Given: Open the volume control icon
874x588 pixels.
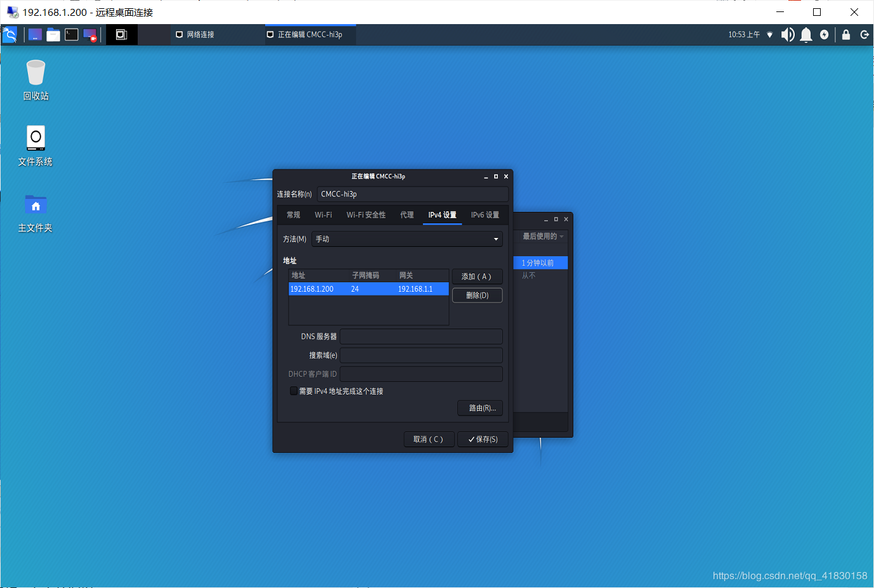Looking at the screenshot, I should click(x=788, y=34).
